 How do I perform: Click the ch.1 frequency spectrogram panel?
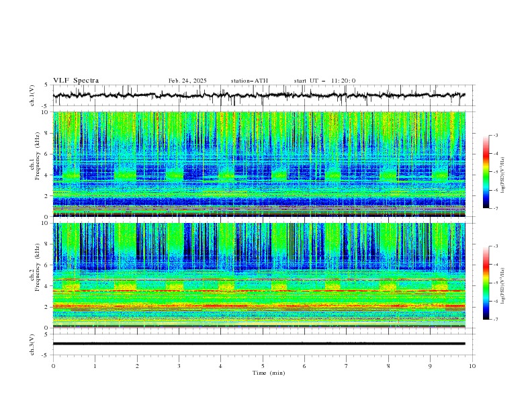coord(259,164)
